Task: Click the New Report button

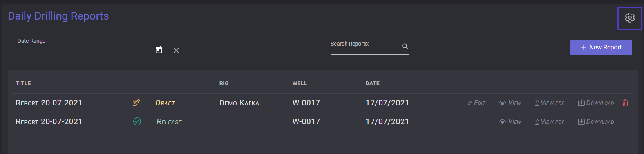Action: 601,48
